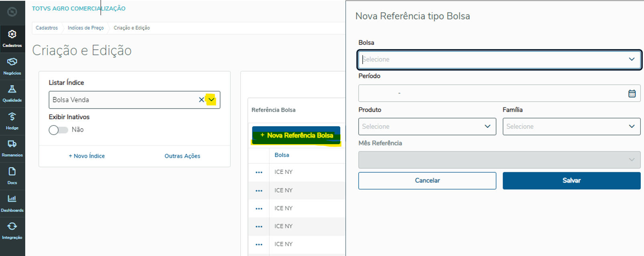Open row actions for fourth ICE NY row

(259, 227)
